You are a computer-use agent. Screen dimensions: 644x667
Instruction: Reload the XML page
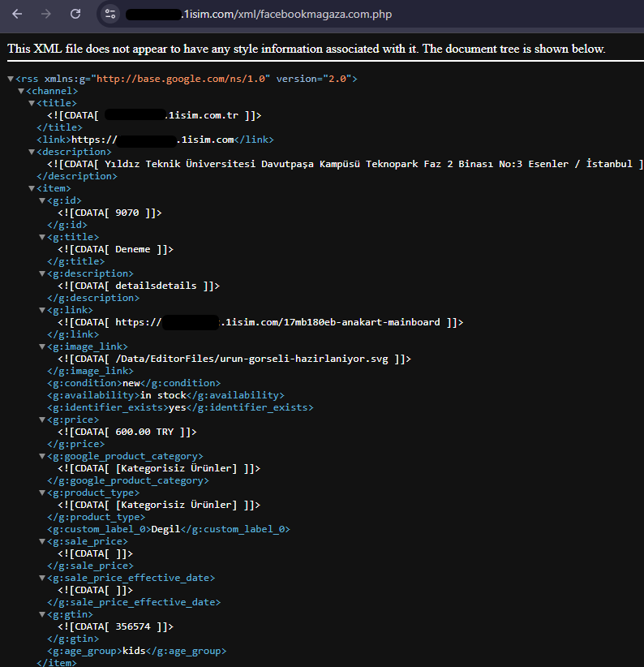click(75, 14)
